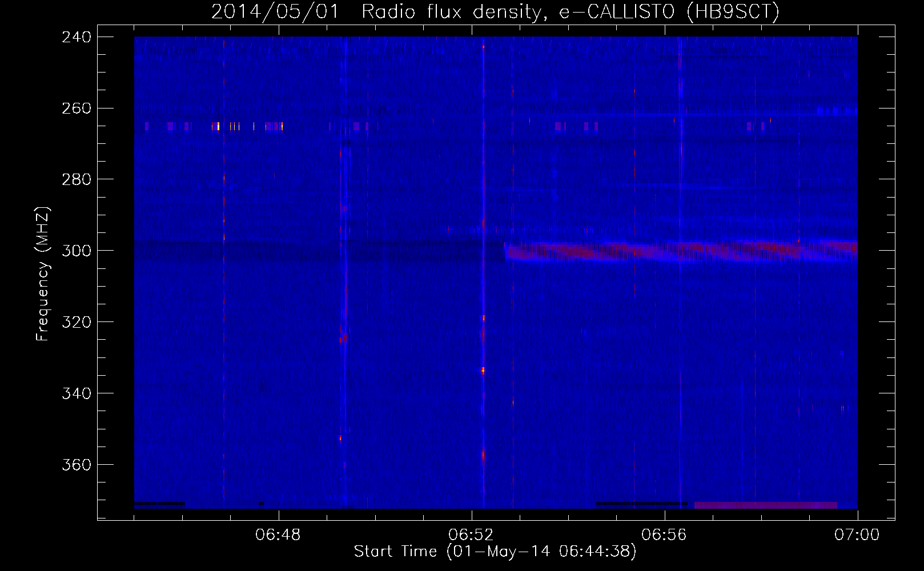924x571 pixels.
Task: Click the 06:48 time tick label
Action: pos(279,535)
